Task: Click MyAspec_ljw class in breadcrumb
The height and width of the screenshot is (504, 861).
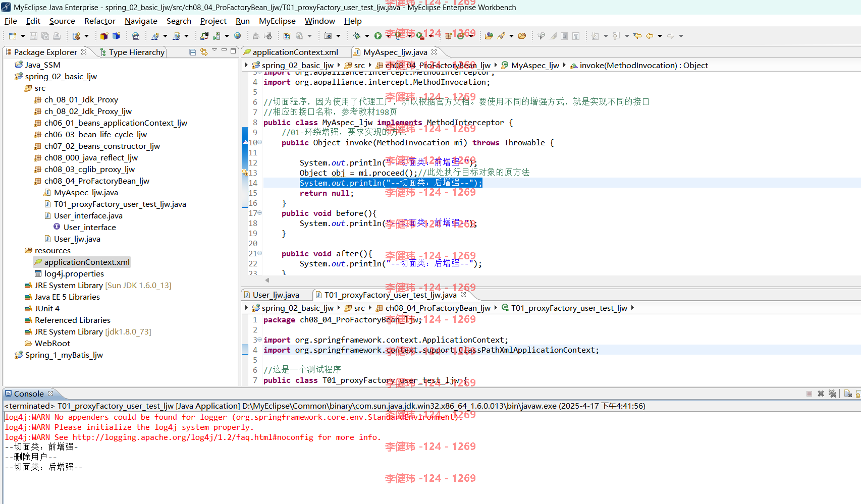Action: point(530,65)
